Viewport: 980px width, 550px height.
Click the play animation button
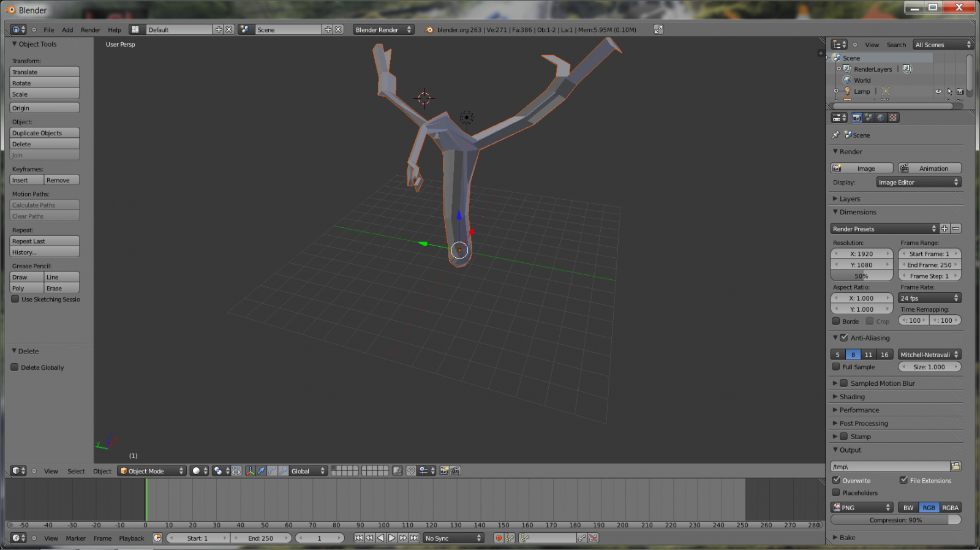(x=392, y=538)
